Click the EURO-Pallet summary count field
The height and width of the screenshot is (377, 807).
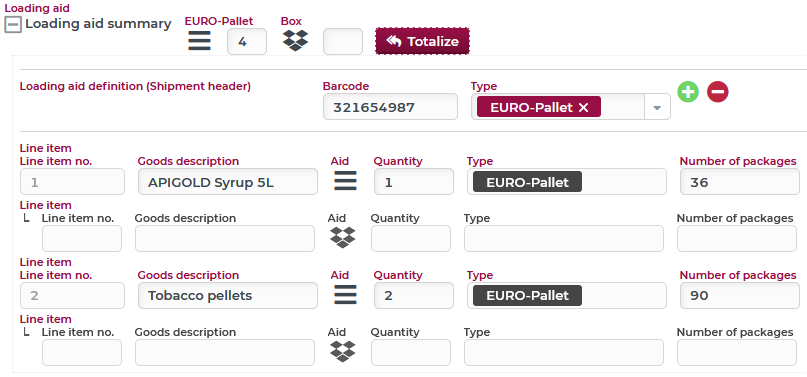247,42
